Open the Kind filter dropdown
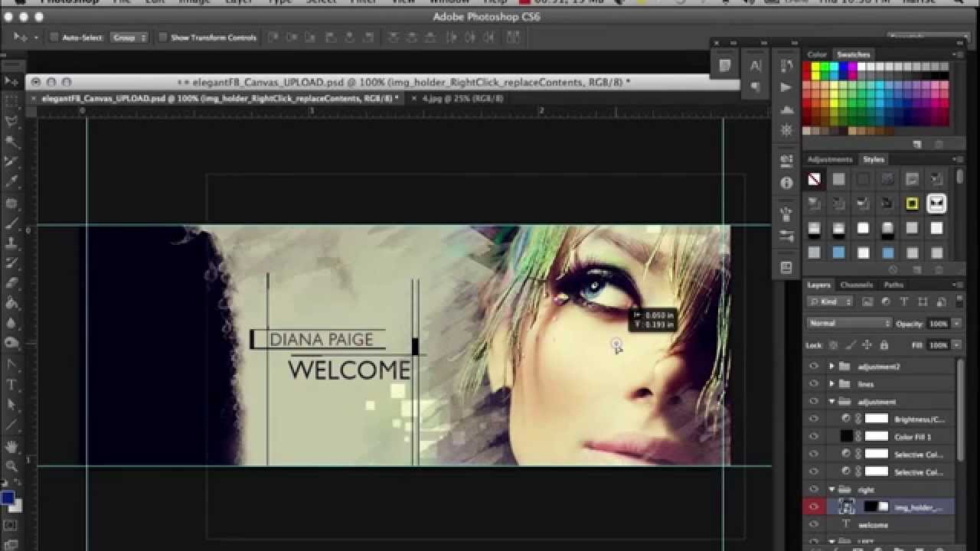This screenshot has width=980, height=551. click(830, 302)
